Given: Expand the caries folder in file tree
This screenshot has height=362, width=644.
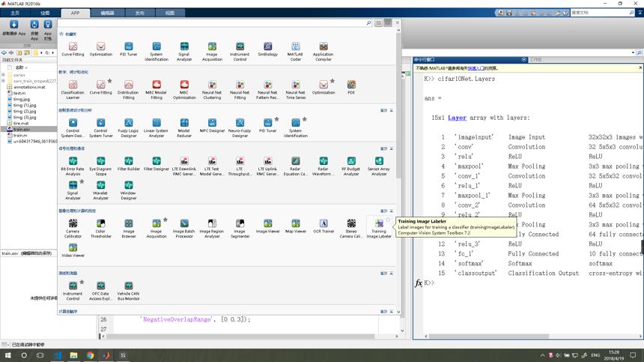Looking at the screenshot, I should 3,75.
